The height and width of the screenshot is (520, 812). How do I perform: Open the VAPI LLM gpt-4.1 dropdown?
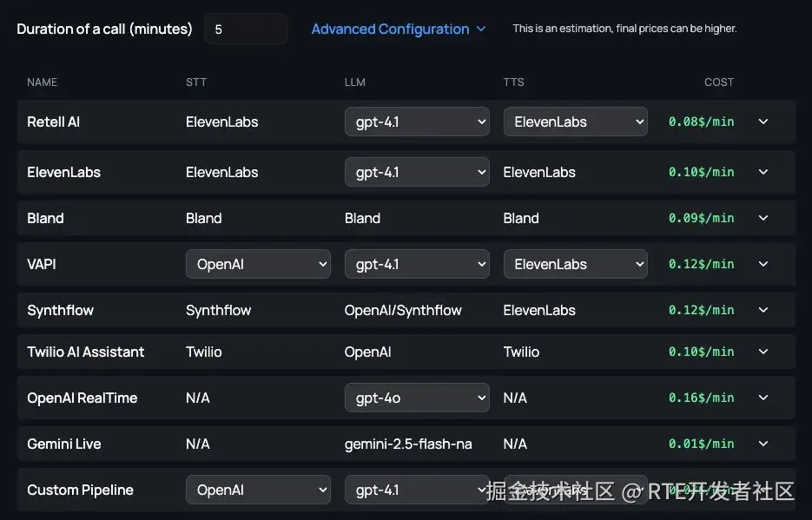tap(417, 264)
